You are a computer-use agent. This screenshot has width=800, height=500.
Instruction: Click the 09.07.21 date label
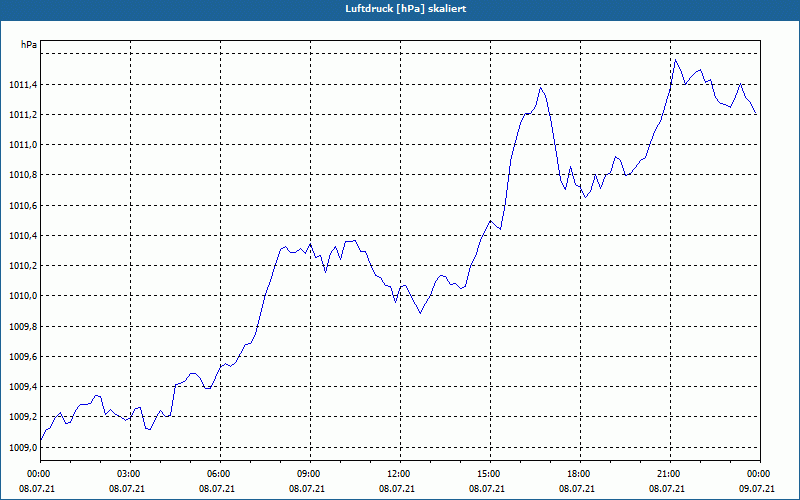click(757, 488)
